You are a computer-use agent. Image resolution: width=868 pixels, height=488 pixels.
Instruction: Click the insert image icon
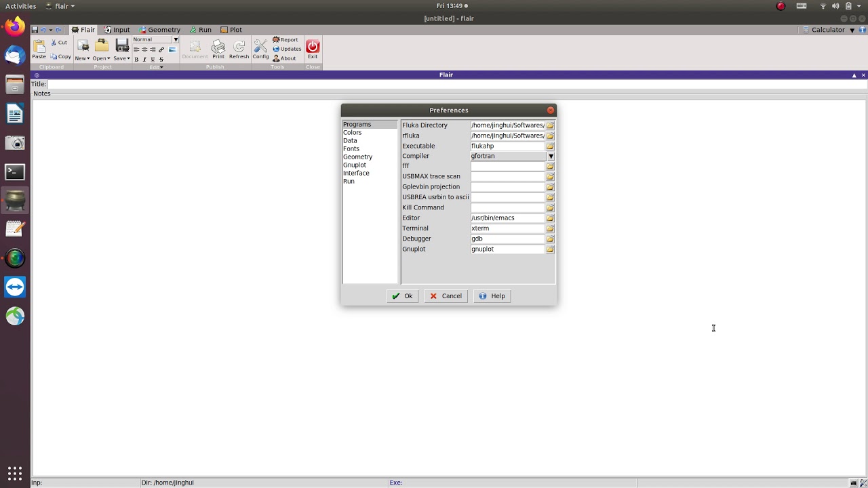(x=172, y=49)
